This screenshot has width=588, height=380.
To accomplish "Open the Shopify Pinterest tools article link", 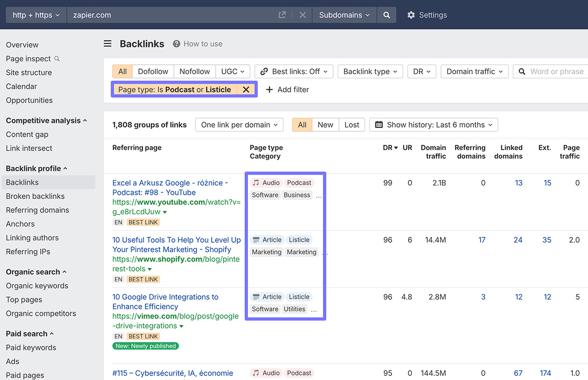I will click(176, 245).
